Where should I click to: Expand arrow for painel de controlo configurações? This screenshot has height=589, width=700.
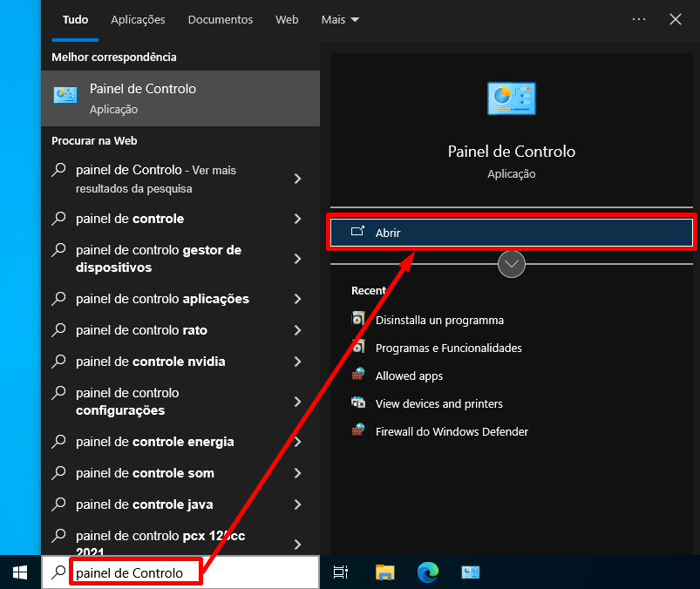pyautogui.click(x=298, y=402)
